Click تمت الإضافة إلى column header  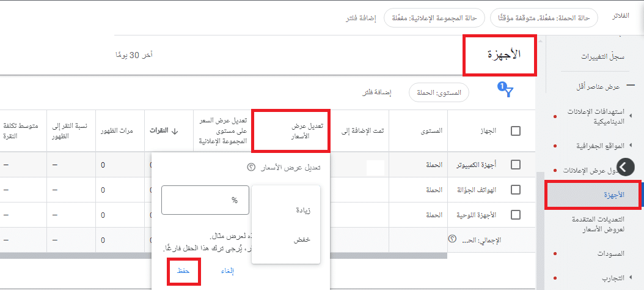coord(363,131)
